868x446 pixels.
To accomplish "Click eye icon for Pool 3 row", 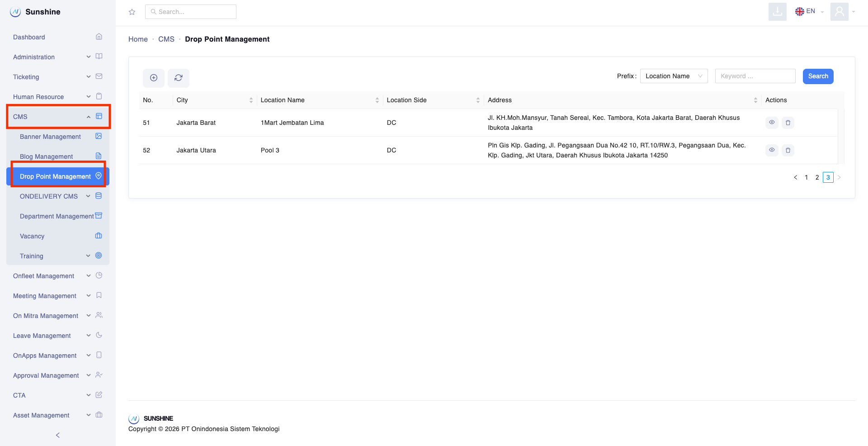I will (772, 150).
